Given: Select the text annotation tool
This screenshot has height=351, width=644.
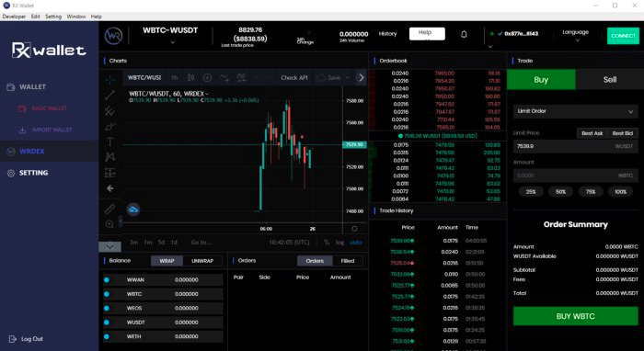Looking at the screenshot, I should tap(110, 142).
